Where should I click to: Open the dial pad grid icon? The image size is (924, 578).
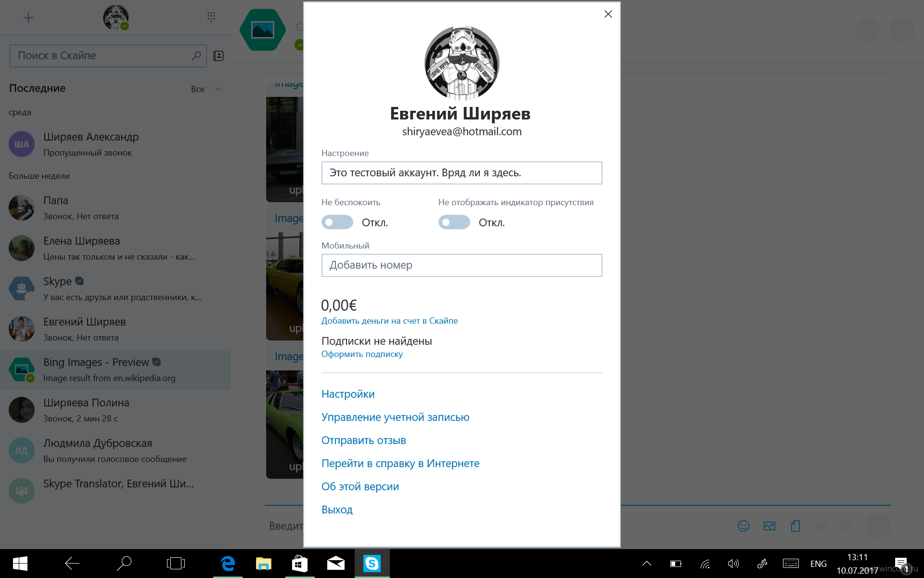coord(211,17)
